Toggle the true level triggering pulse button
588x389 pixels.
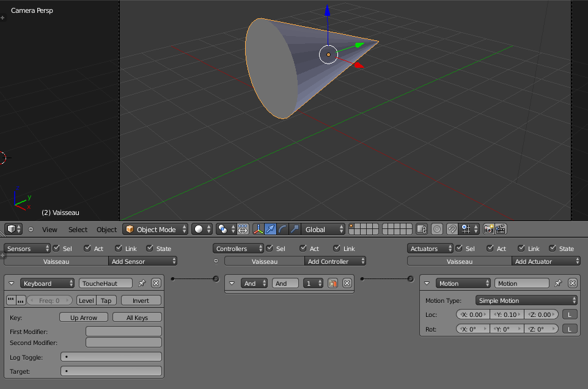click(x=11, y=300)
